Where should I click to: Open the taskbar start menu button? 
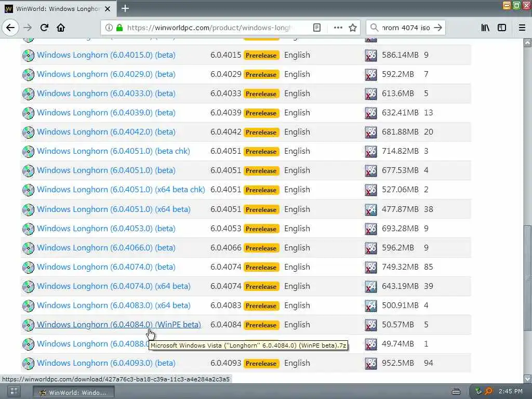click(x=14, y=392)
